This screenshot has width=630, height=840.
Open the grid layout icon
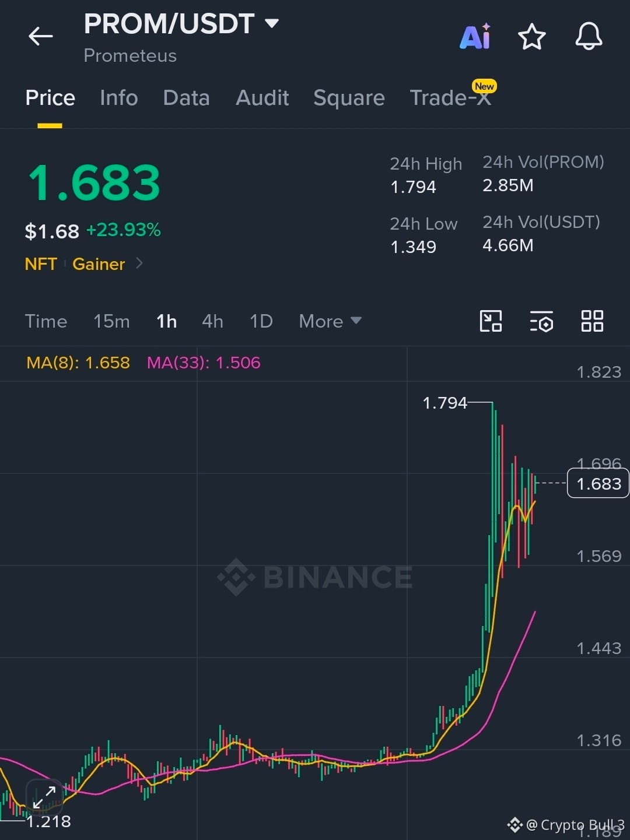pyautogui.click(x=592, y=321)
